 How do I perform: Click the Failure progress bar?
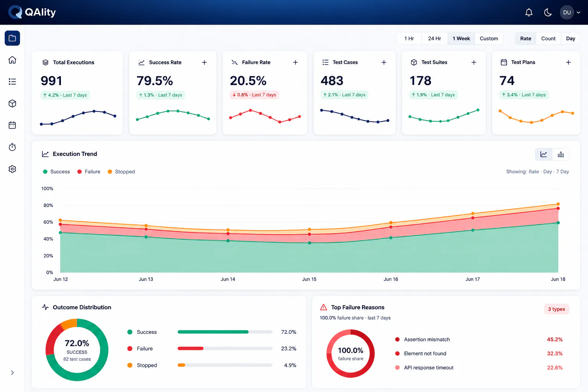[225, 348]
